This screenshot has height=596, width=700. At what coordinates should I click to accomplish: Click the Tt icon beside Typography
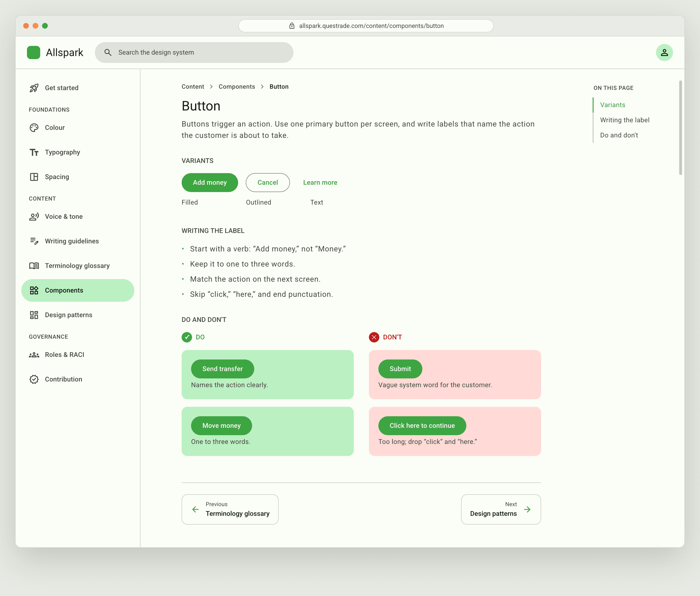coord(34,152)
